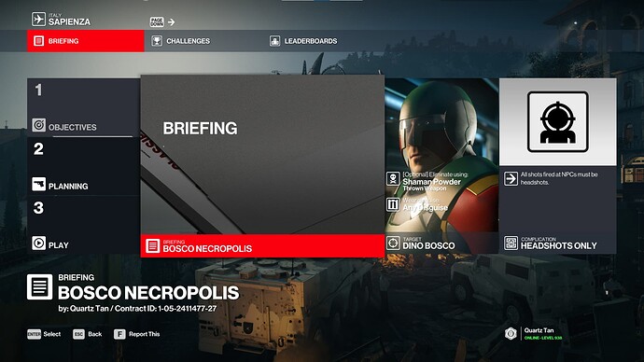Screen dimensions: 644x362
Task: Click the headshots rule description text
Action: (x=559, y=178)
